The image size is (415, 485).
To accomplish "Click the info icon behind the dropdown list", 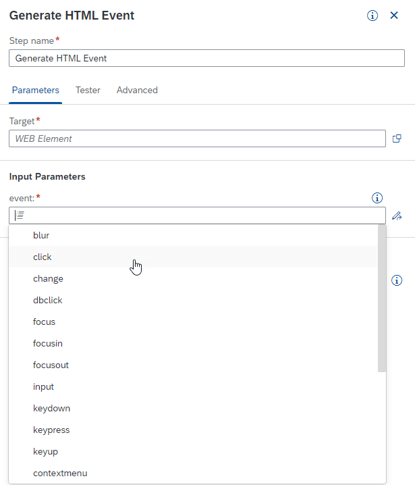I will [x=397, y=280].
